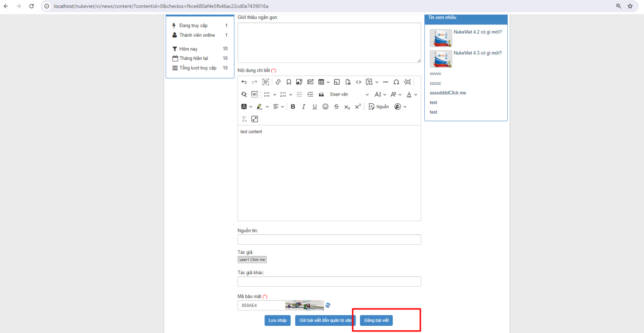Click the insert link icon in editor
The height and width of the screenshot is (333, 644).
point(278,82)
